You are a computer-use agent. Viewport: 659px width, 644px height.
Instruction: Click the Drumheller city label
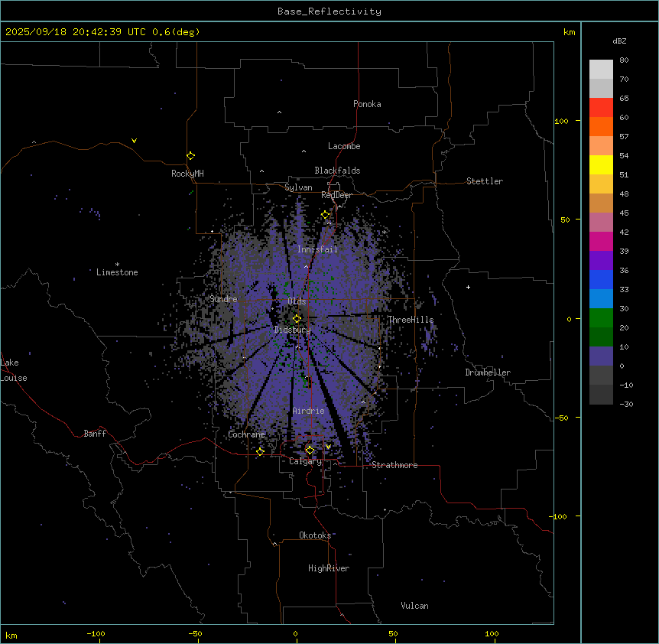point(488,372)
